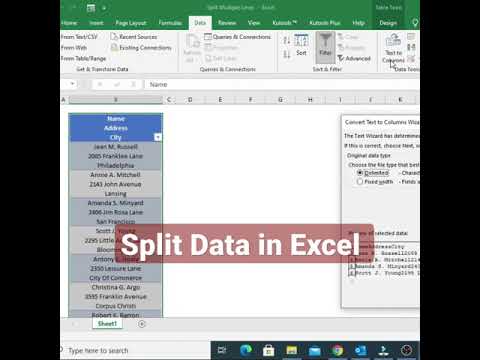Select the Data ribbon tab
The width and height of the screenshot is (480, 360).
pos(200,23)
